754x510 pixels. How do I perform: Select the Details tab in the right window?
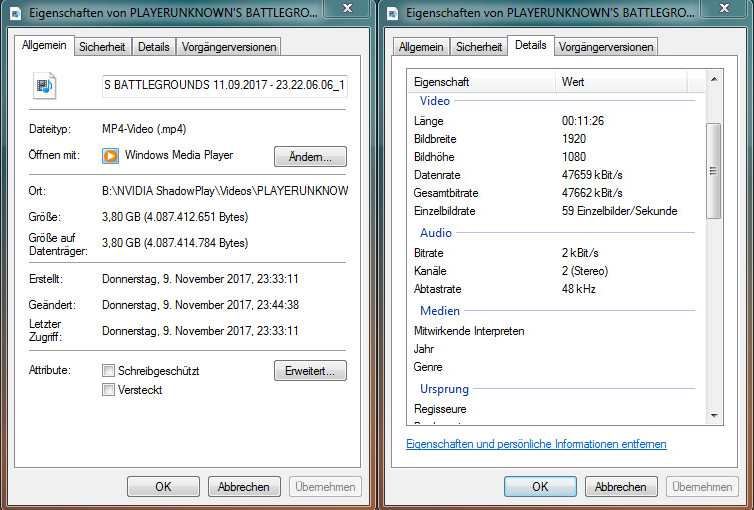click(531, 45)
